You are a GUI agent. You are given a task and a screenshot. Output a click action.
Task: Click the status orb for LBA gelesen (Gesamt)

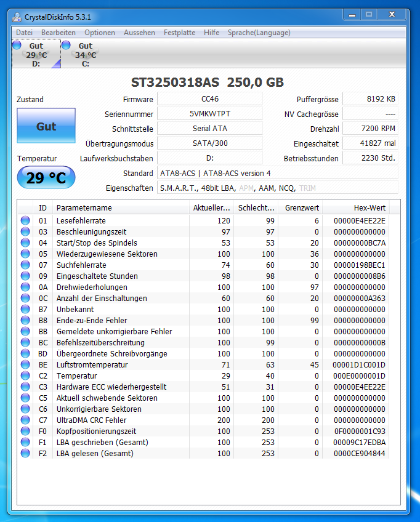click(x=25, y=453)
